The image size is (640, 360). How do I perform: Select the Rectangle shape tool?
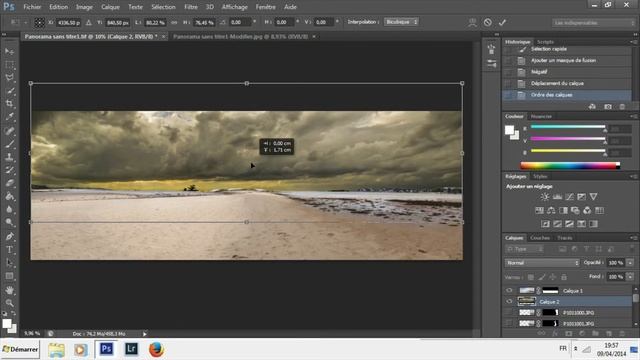pyautogui.click(x=9, y=276)
